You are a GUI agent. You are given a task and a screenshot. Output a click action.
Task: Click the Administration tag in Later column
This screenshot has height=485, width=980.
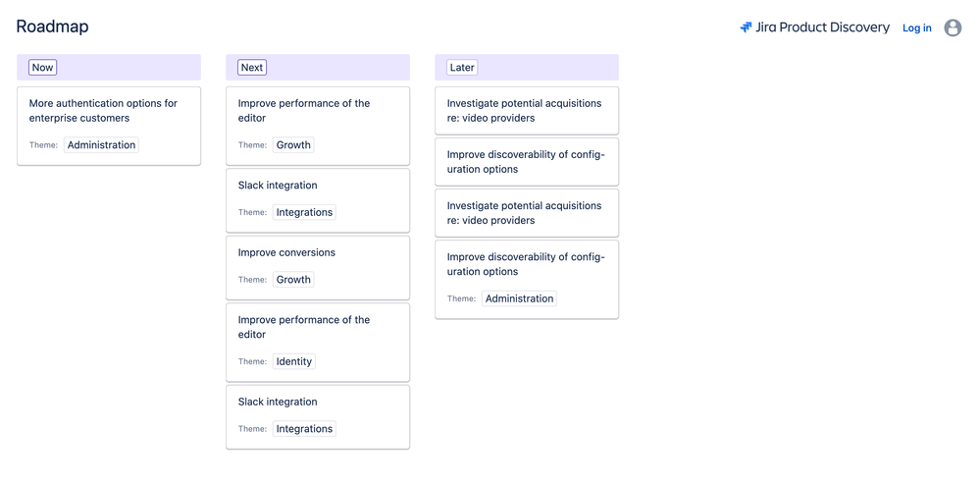coord(519,298)
